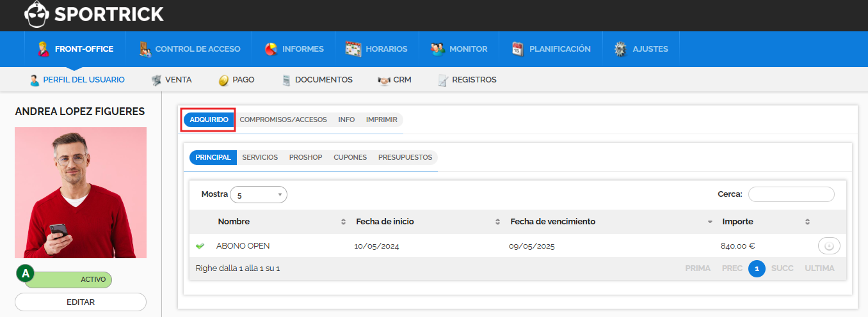
Task: Open the Cupones sub-tab
Action: coord(350,157)
